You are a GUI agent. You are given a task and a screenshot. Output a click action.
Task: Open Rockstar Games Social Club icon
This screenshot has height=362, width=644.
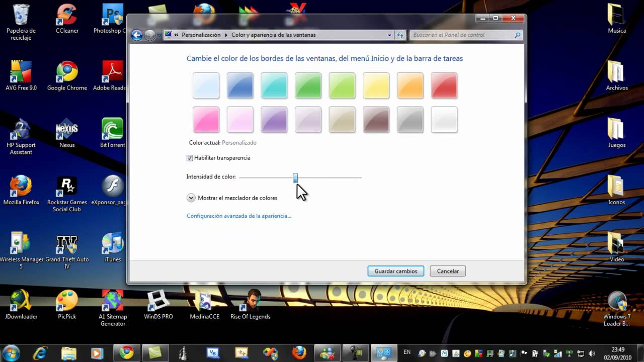(x=67, y=194)
